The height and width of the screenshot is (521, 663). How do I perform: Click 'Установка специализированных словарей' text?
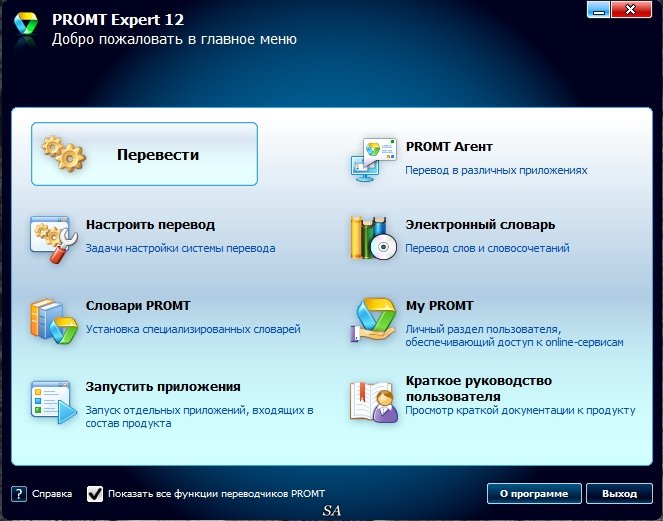tap(193, 329)
